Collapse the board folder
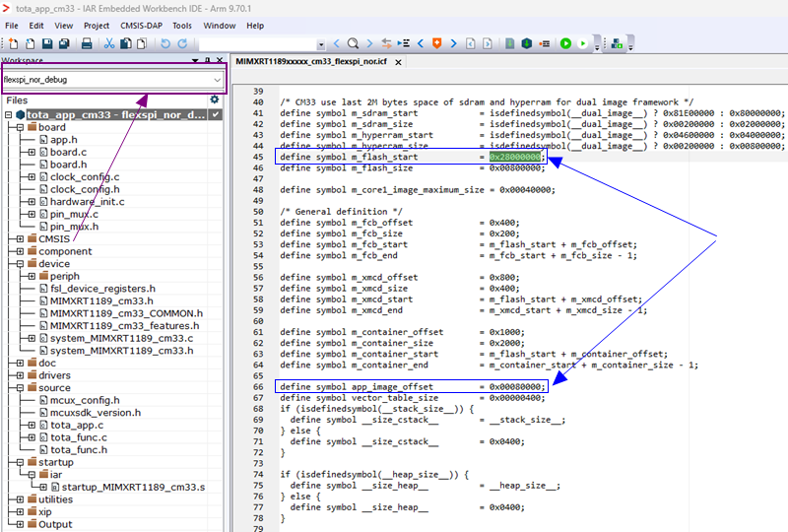 click(x=19, y=127)
